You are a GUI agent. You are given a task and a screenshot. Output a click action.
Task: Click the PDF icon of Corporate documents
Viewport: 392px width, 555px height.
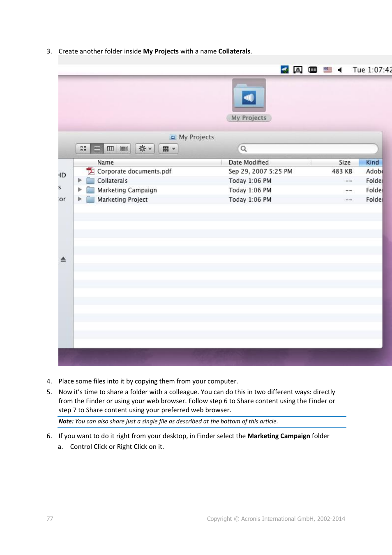click(90, 171)
